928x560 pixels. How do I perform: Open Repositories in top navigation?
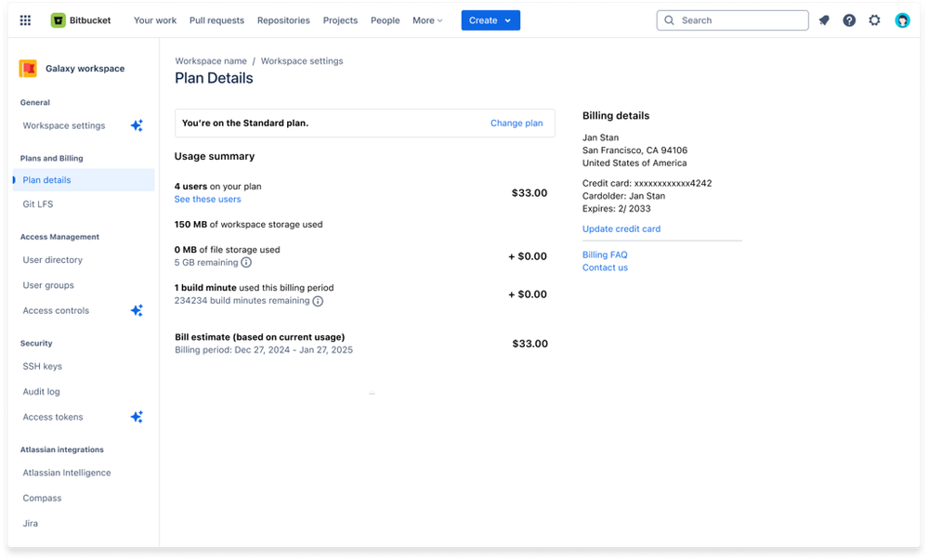(x=283, y=20)
